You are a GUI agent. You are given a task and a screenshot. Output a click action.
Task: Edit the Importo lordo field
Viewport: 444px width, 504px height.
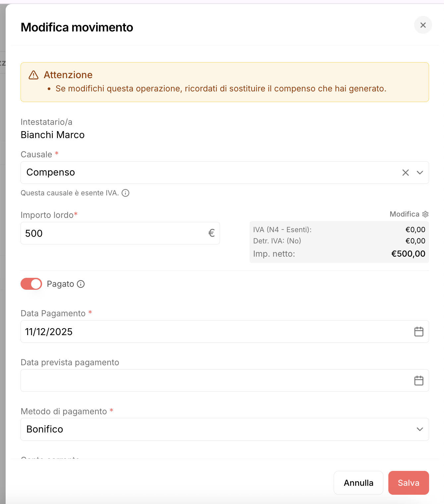pyautogui.click(x=120, y=233)
